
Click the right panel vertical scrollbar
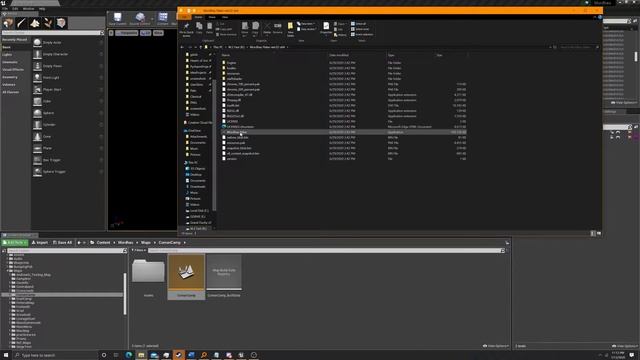(x=636, y=56)
